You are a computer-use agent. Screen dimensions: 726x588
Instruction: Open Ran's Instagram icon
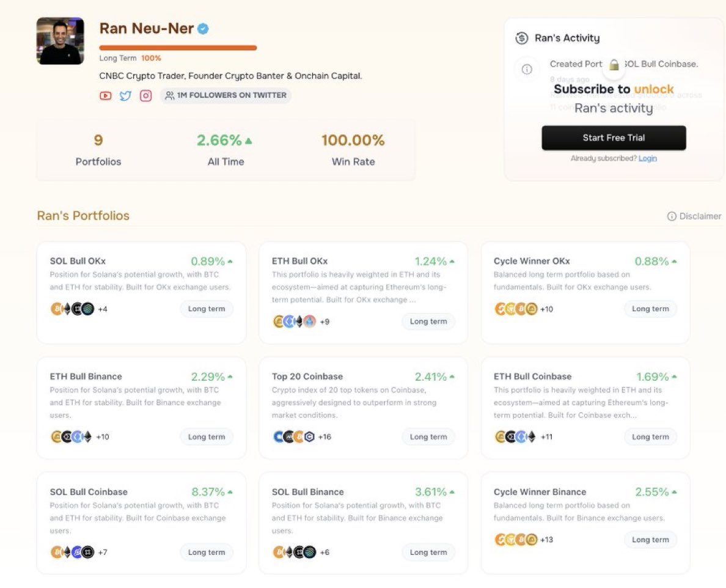(x=145, y=96)
